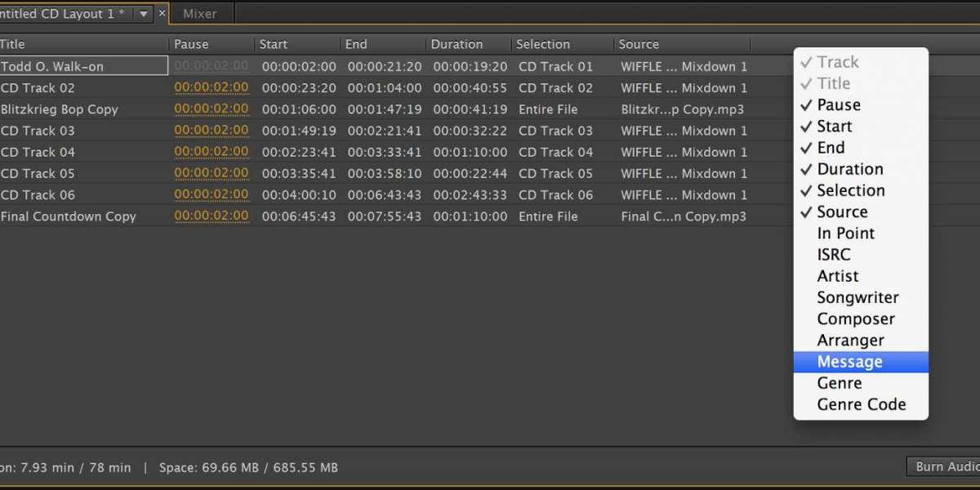The width and height of the screenshot is (980, 490).
Task: Edit the Todd O. Walk-on title field
Action: click(83, 66)
